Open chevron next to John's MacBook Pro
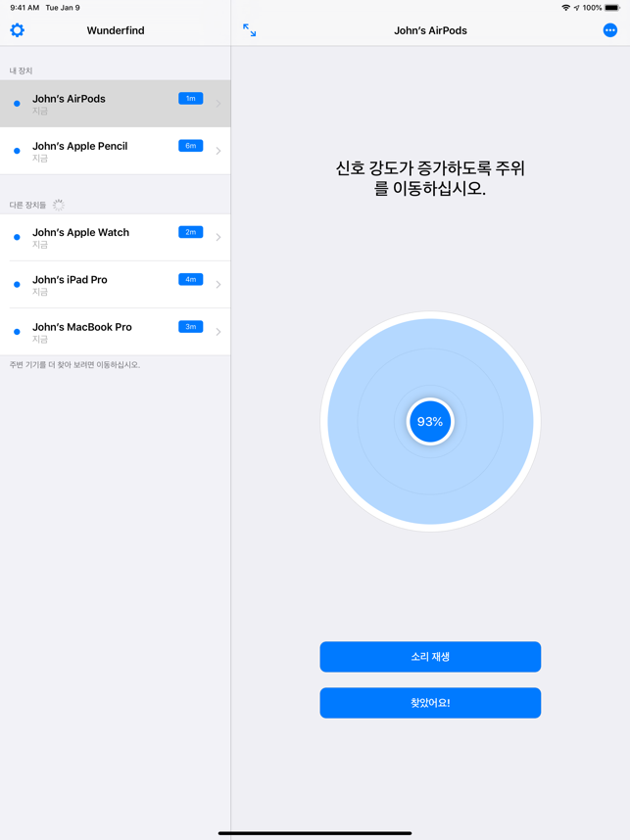Viewport: 630px width, 840px height. (218, 332)
